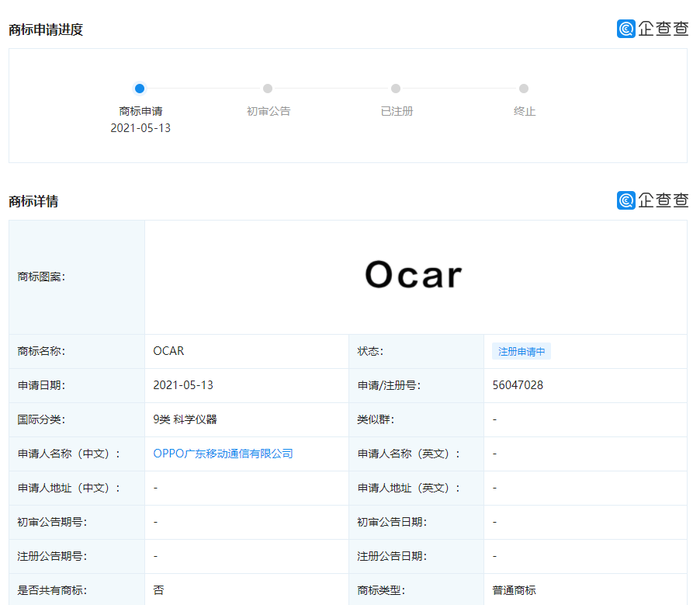Click the gray dot above 初审公告
Image resolution: width=700 pixels, height=605 pixels.
268,89
